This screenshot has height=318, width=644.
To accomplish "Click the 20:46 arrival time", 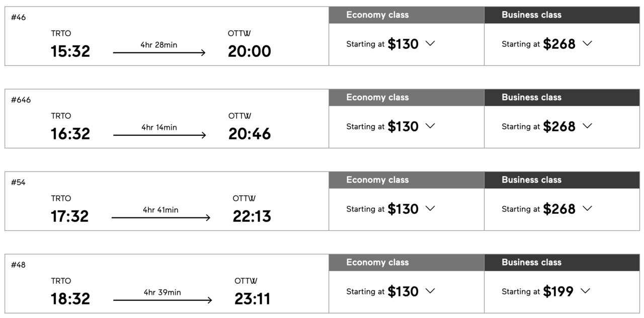I will tap(250, 134).
